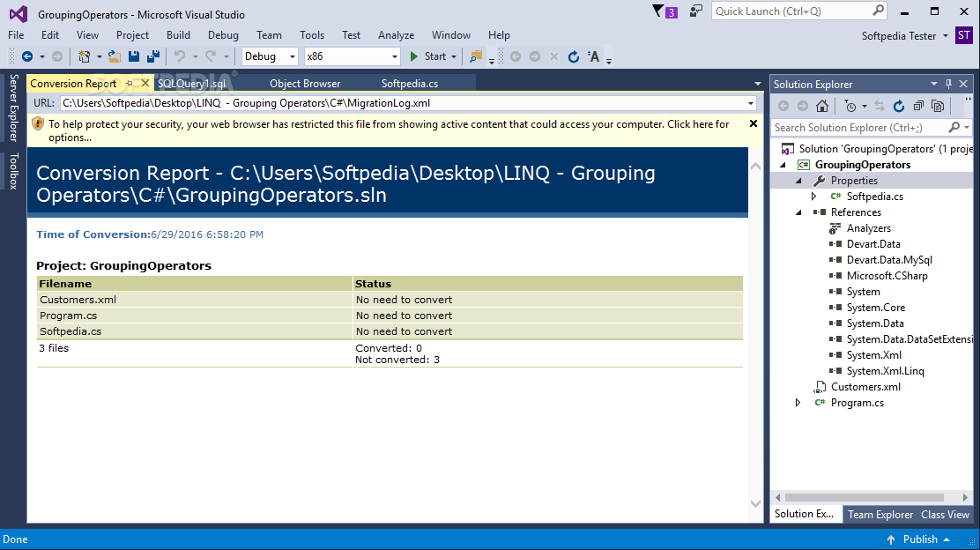Refresh Solution Explorer

899,106
